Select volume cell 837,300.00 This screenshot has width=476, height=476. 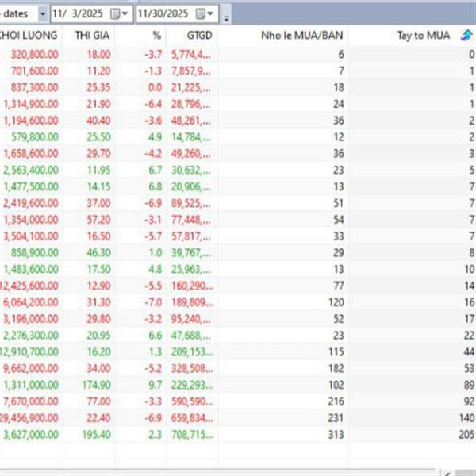click(x=34, y=87)
